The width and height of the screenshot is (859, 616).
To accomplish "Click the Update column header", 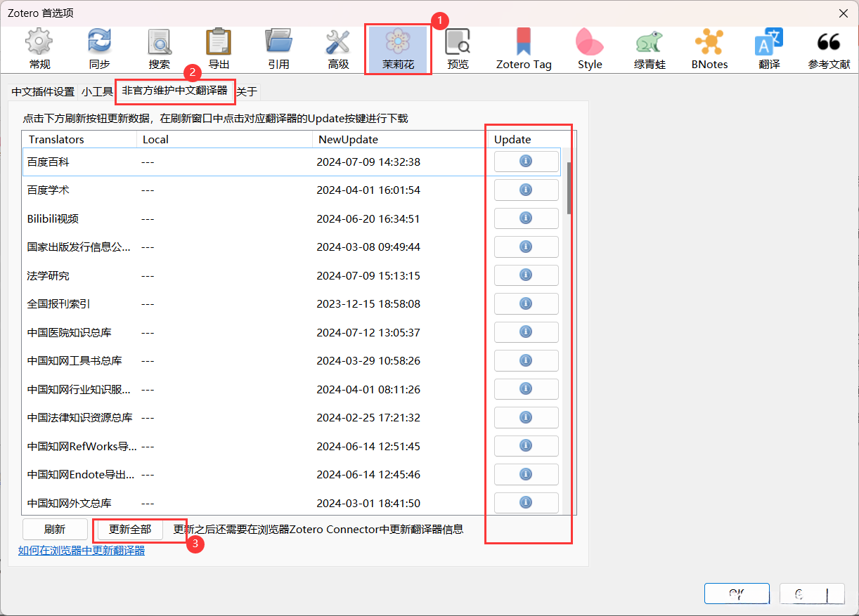I will (x=527, y=139).
